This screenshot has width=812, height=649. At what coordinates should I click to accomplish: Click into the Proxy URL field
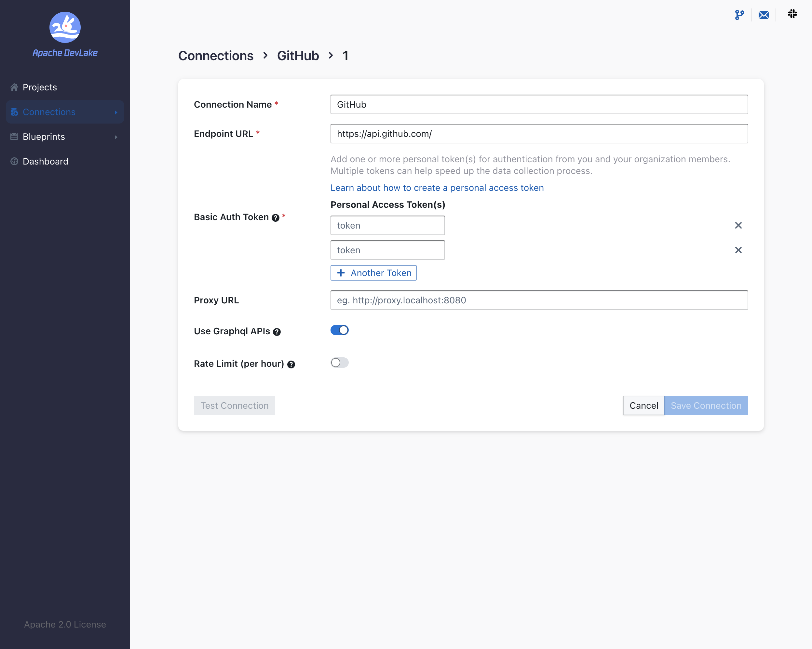[x=539, y=300]
